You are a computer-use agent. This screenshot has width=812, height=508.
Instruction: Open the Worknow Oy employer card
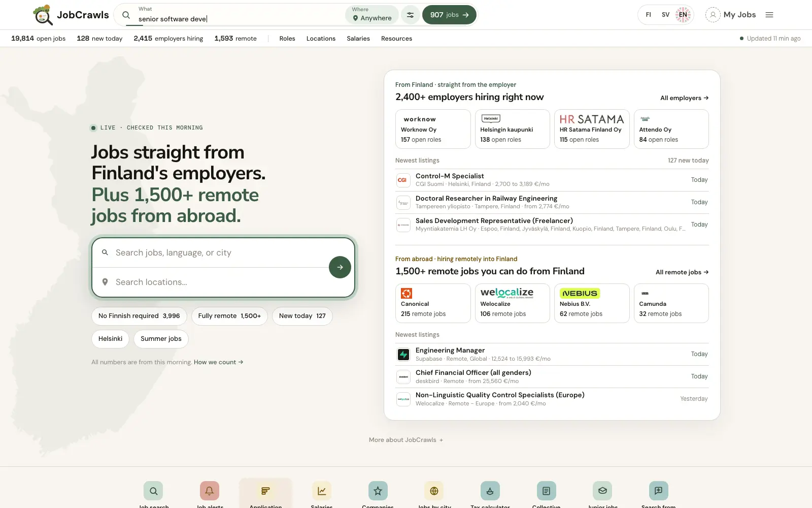click(x=433, y=129)
